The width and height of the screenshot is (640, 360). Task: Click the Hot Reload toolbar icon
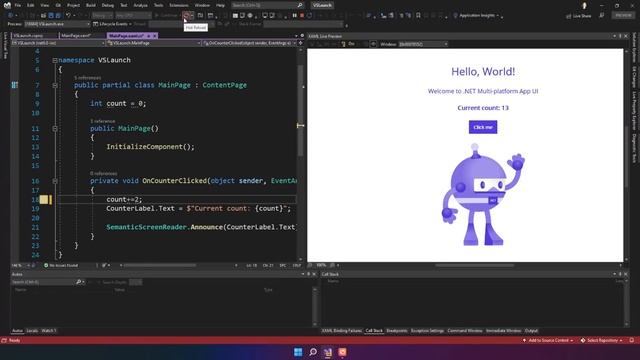187,16
